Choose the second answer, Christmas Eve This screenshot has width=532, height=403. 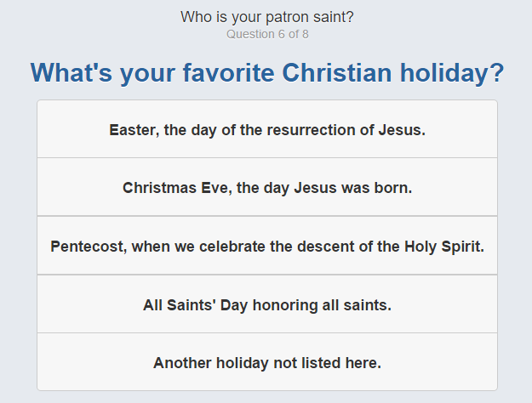tap(267, 187)
